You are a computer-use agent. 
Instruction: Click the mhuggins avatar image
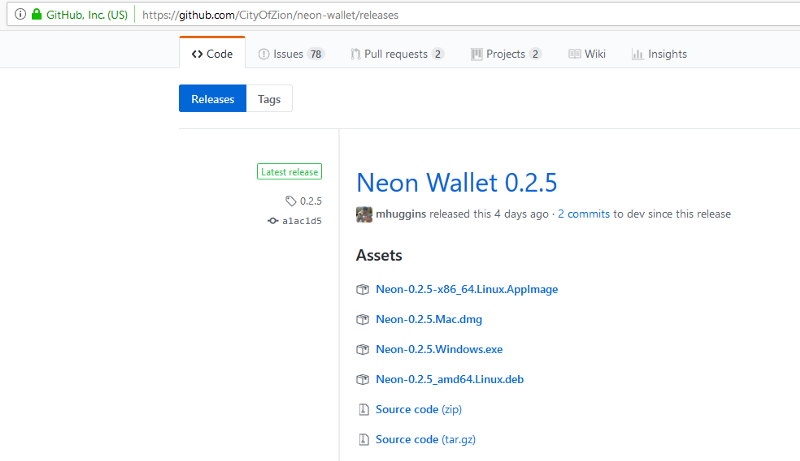(x=364, y=214)
